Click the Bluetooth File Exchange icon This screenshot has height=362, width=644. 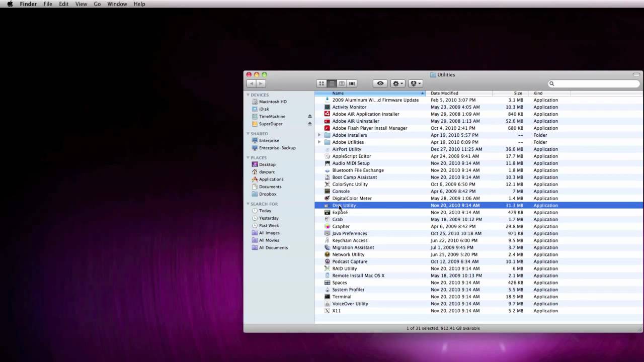[x=328, y=170]
